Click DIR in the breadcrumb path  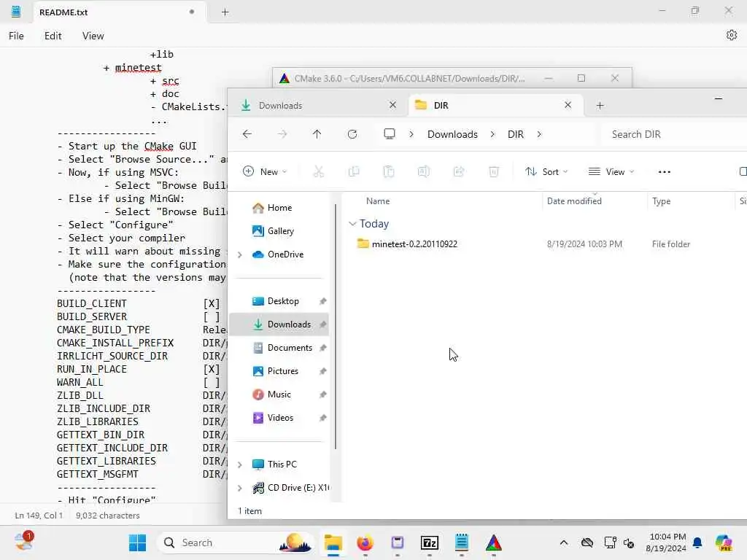516,134
